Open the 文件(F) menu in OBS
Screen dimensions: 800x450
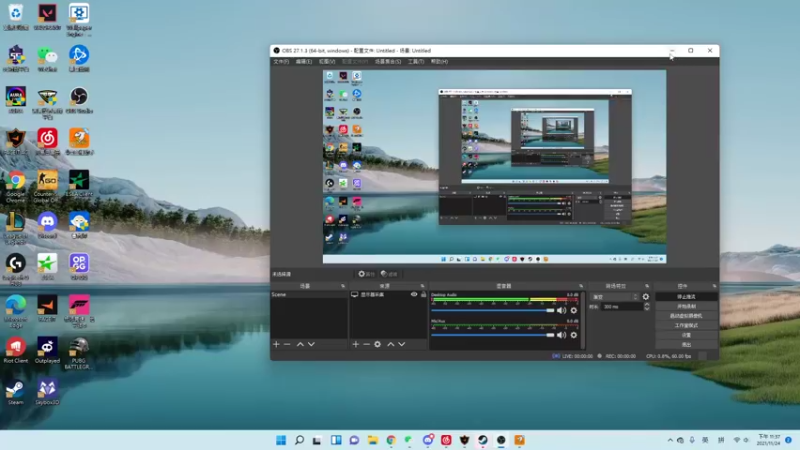click(x=281, y=61)
